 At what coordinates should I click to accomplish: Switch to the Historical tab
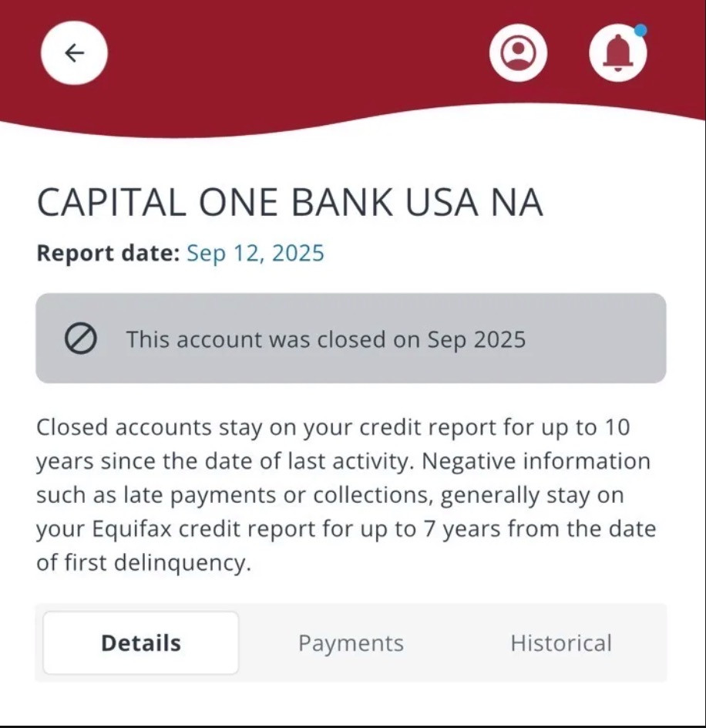coord(561,643)
